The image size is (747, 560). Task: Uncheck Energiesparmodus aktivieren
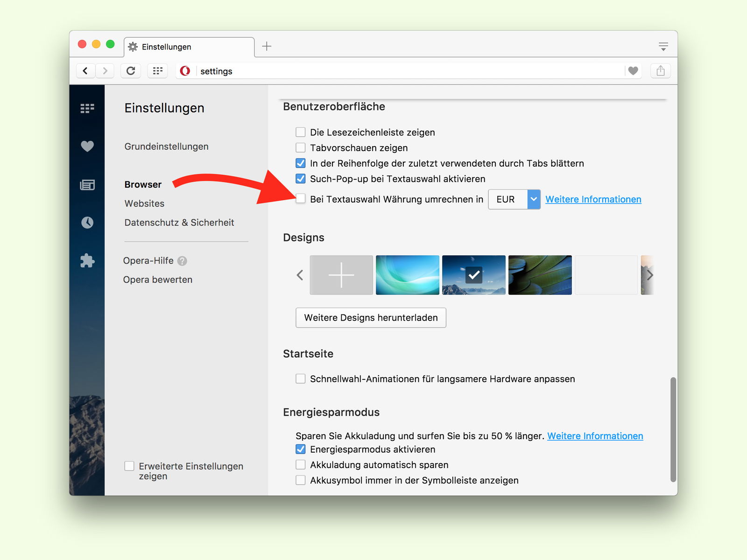[301, 449]
